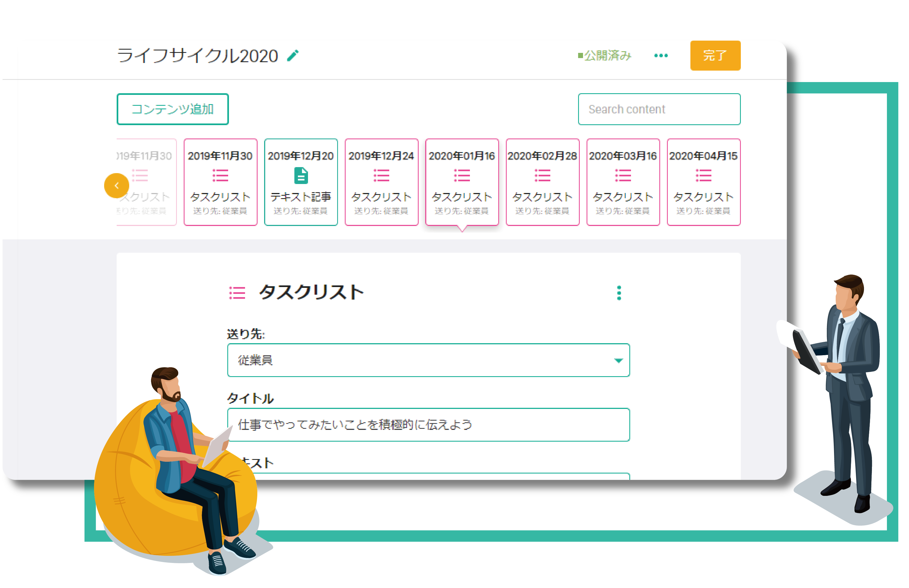Open the vertical dots menu on タスクリスト panel
This screenshot has width=909, height=588.
coord(619,293)
